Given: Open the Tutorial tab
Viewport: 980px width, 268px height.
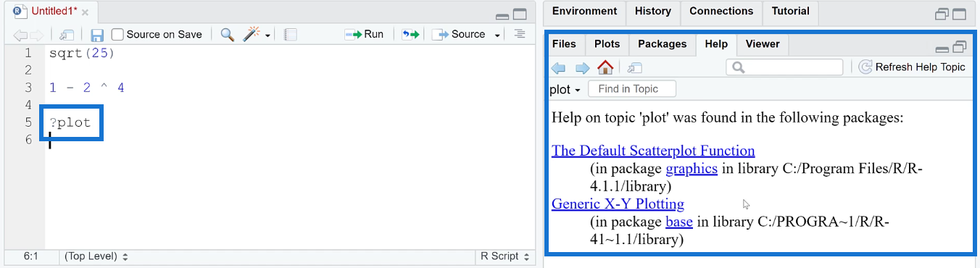Looking at the screenshot, I should click(x=790, y=12).
